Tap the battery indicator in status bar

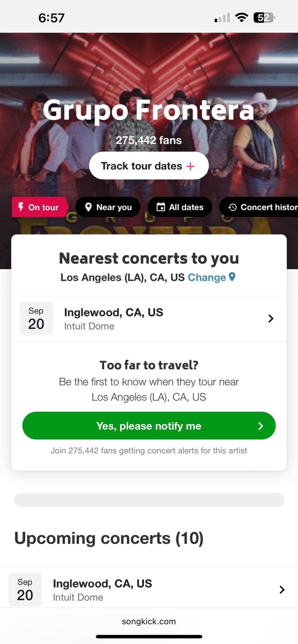[x=264, y=17]
